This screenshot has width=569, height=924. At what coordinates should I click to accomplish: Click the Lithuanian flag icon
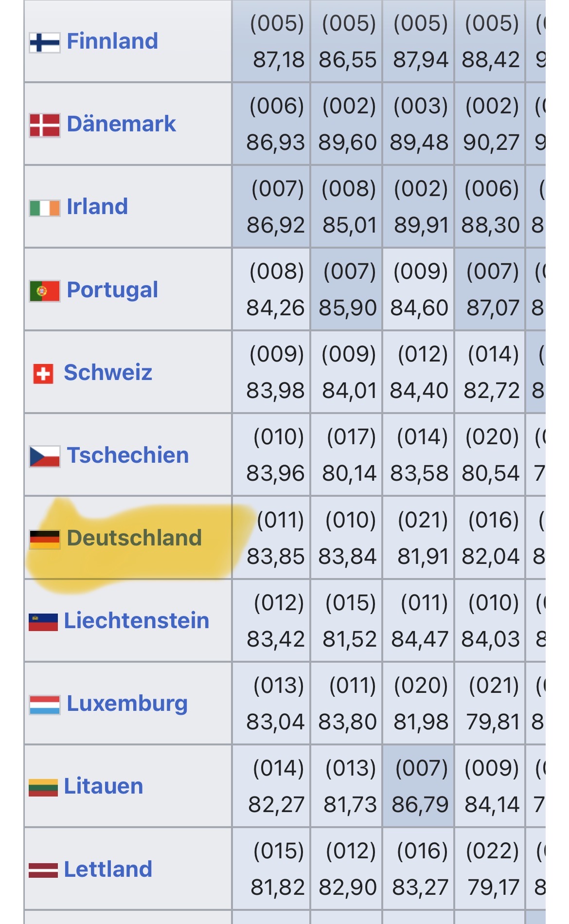tap(43, 787)
